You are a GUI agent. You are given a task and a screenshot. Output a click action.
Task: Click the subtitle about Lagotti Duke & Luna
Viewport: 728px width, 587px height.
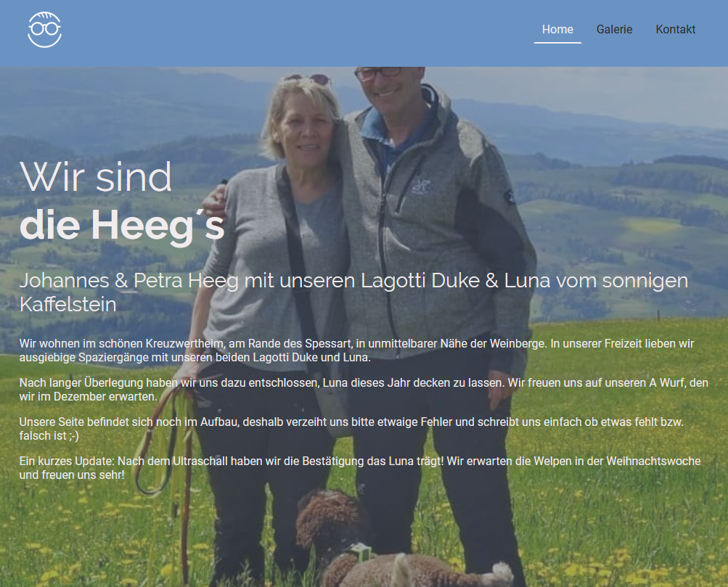353,292
